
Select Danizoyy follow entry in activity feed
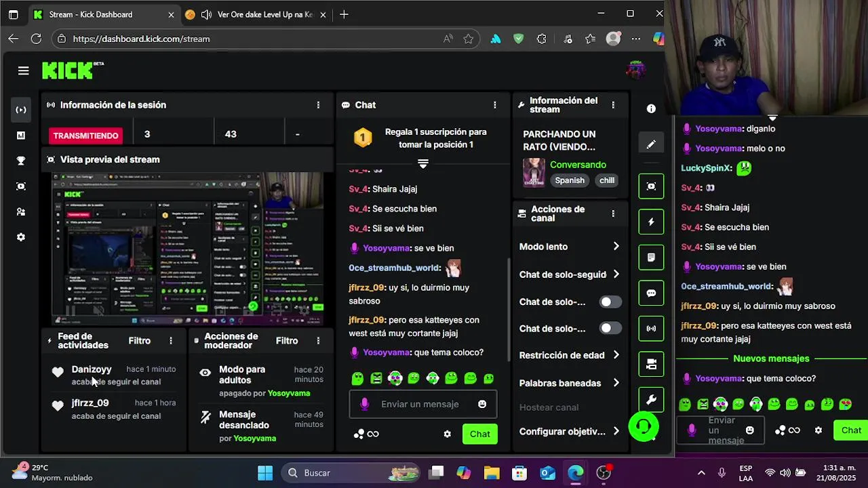[115, 375]
